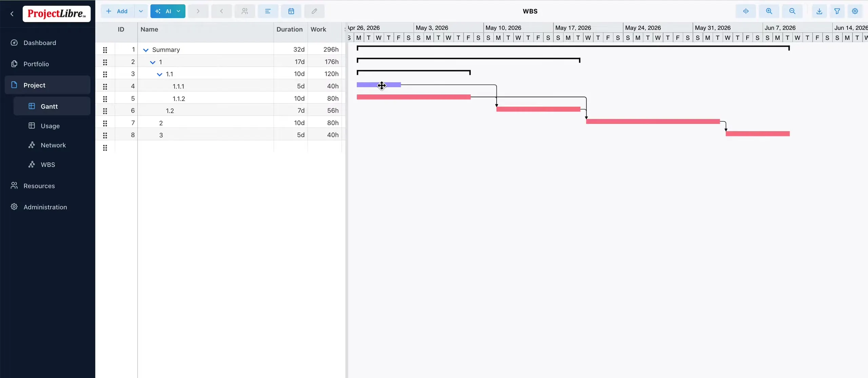Screen dimensions: 868x378
Task: Open Dashboard in the sidebar
Action: [x=47, y=43]
